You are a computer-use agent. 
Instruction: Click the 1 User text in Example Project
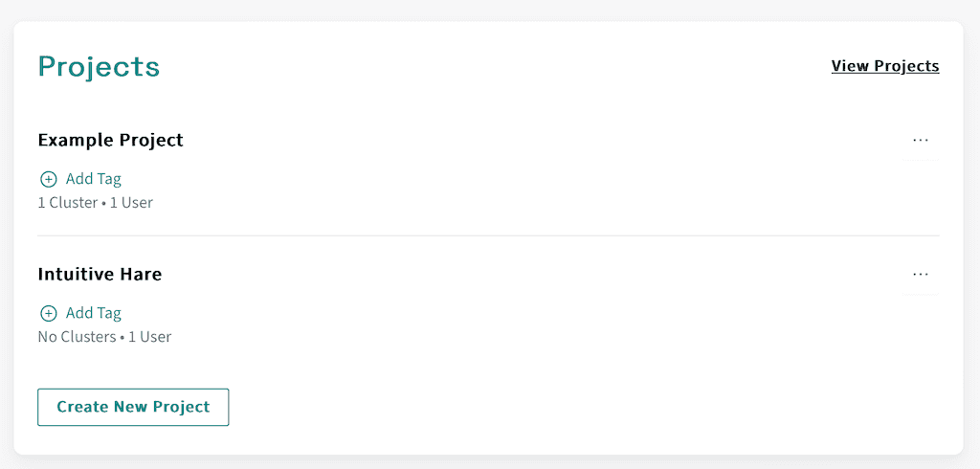click(131, 203)
